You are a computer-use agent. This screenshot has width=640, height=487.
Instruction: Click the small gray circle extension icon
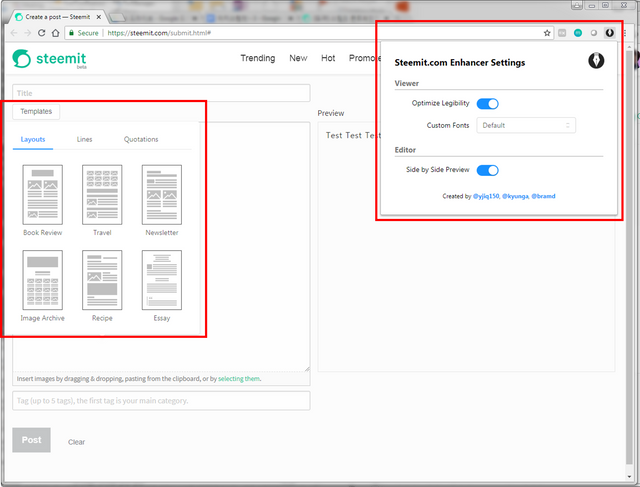pyautogui.click(x=594, y=33)
